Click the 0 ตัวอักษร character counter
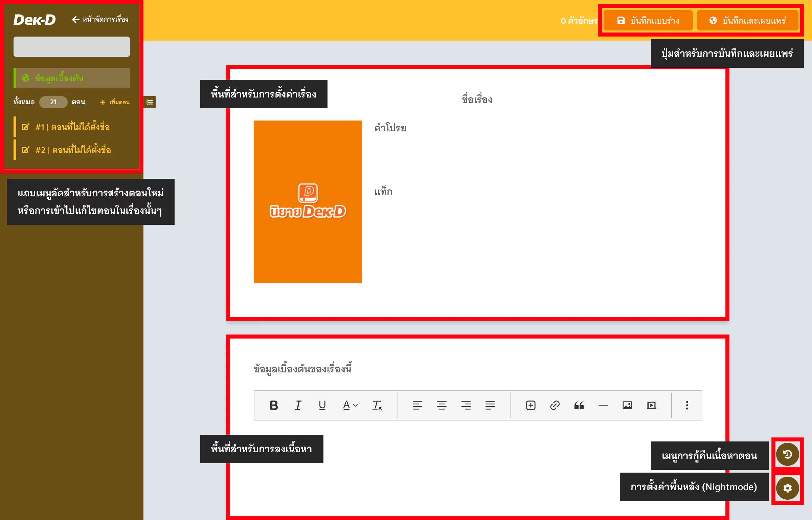The image size is (812, 520). coord(579,21)
